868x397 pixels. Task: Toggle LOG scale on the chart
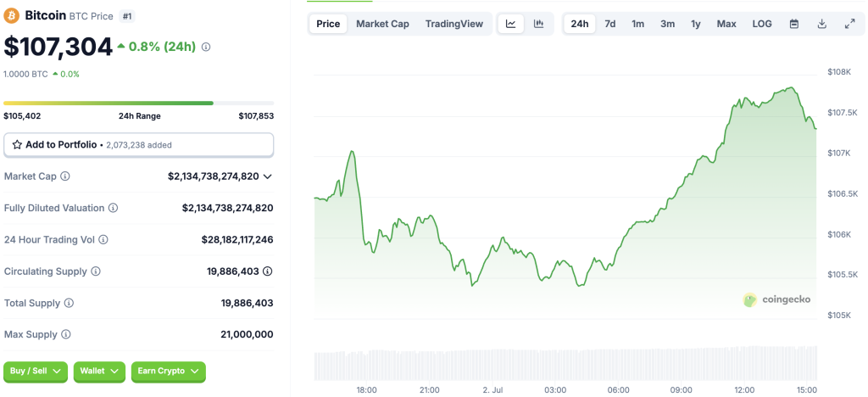tap(762, 24)
